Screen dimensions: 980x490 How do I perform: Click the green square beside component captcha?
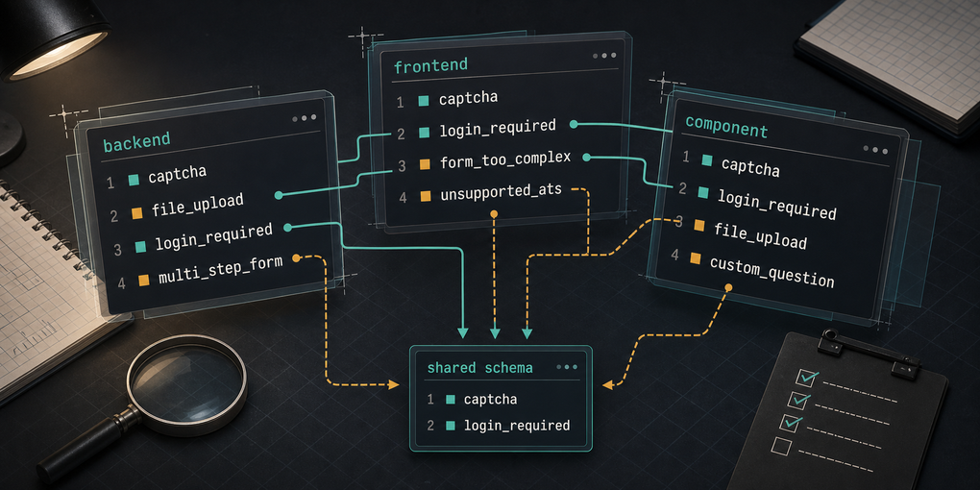(706, 160)
